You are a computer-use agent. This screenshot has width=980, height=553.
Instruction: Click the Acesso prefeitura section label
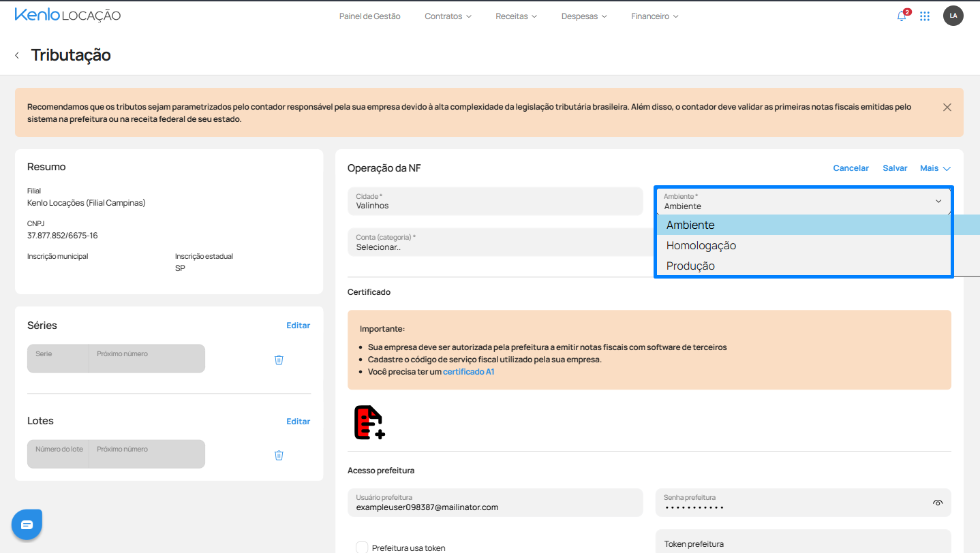click(x=381, y=471)
